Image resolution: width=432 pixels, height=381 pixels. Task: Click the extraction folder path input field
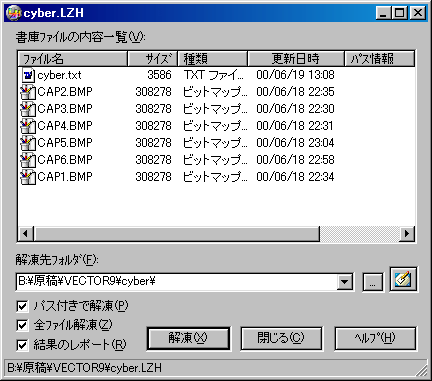pos(177,282)
